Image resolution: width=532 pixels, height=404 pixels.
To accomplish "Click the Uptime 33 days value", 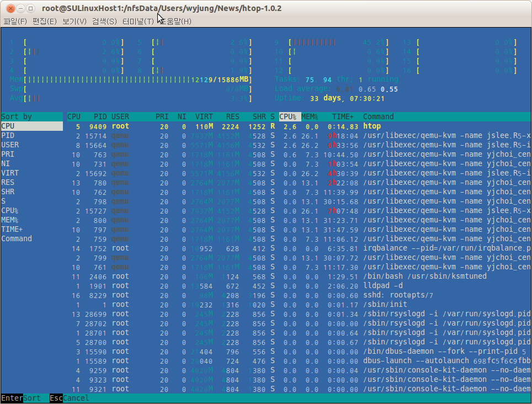I will point(347,98).
